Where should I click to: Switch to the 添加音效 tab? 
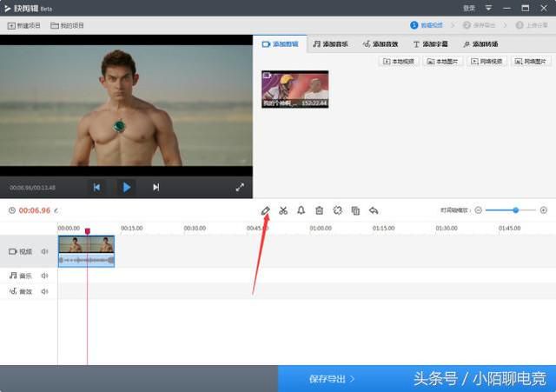pos(381,44)
